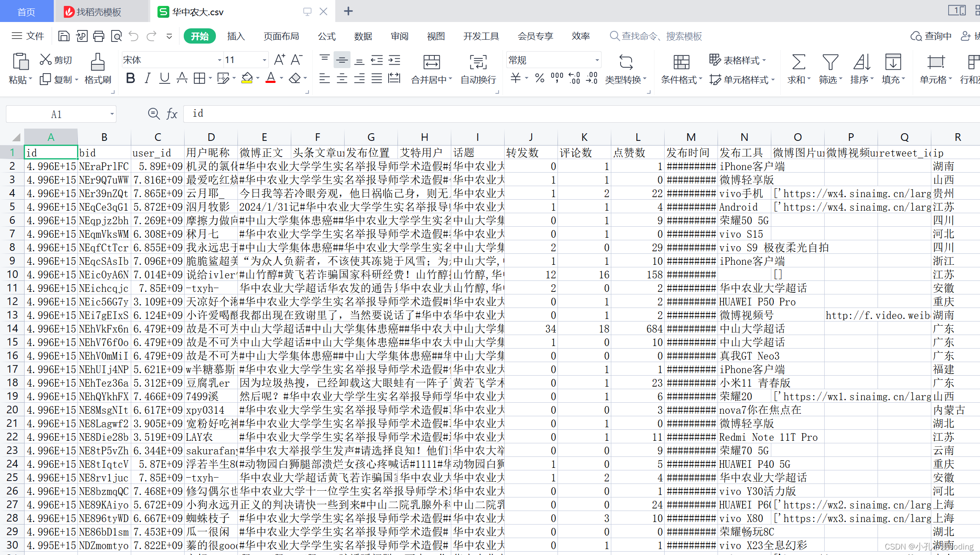Cut selection with 剪切 scissors
980x555 pixels.
coord(56,60)
